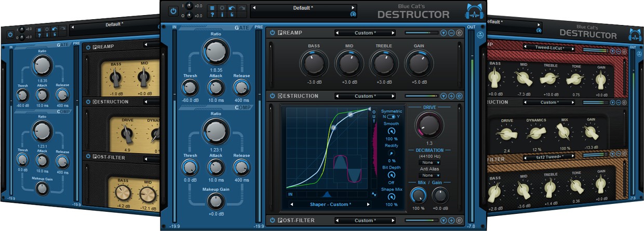Open the Preamp section down-arrow menu icon
The height and width of the screenshot is (231, 644).
[x=444, y=33]
